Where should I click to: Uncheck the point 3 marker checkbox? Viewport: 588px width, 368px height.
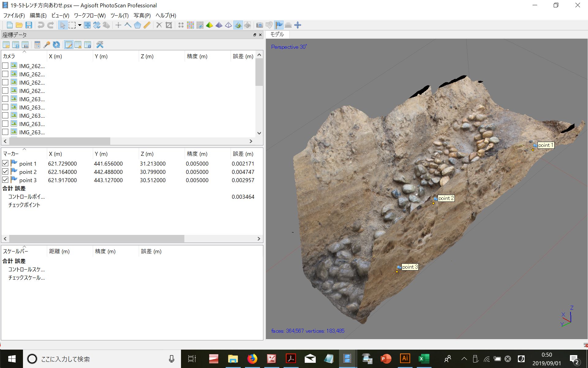[x=5, y=180]
